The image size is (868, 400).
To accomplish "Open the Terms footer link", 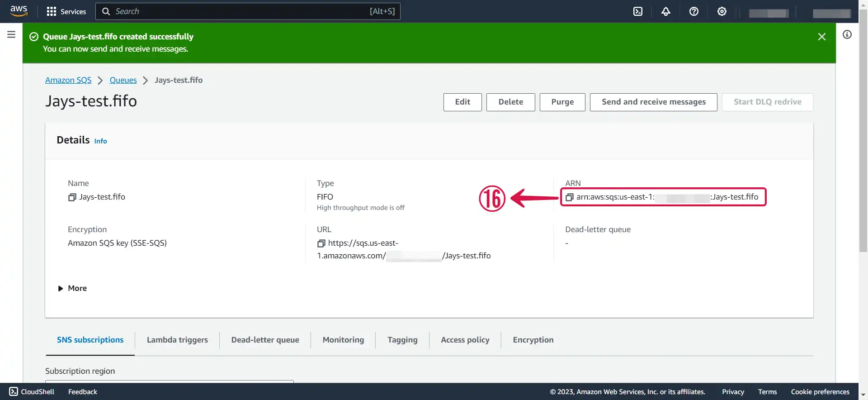I will (767, 392).
